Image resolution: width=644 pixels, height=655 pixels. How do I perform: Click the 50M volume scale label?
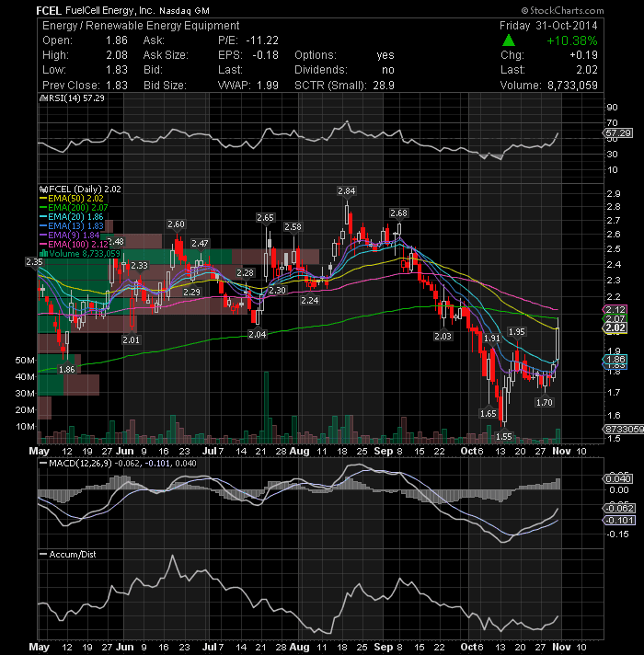point(25,360)
